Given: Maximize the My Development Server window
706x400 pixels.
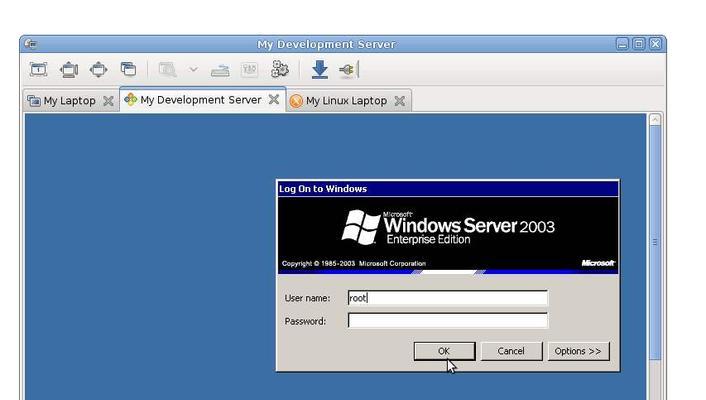Looking at the screenshot, I should (x=639, y=44).
